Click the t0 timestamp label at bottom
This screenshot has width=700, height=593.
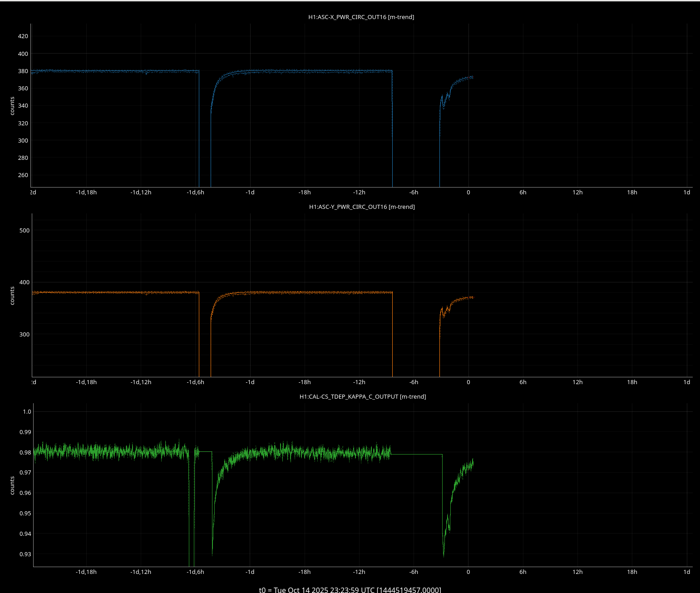point(350,590)
